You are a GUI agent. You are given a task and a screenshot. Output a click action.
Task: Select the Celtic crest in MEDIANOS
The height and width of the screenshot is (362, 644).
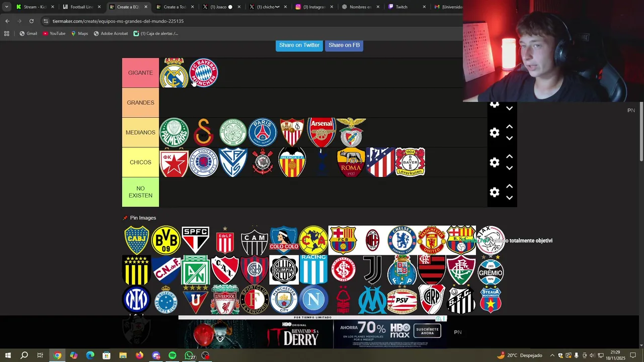coord(233,132)
